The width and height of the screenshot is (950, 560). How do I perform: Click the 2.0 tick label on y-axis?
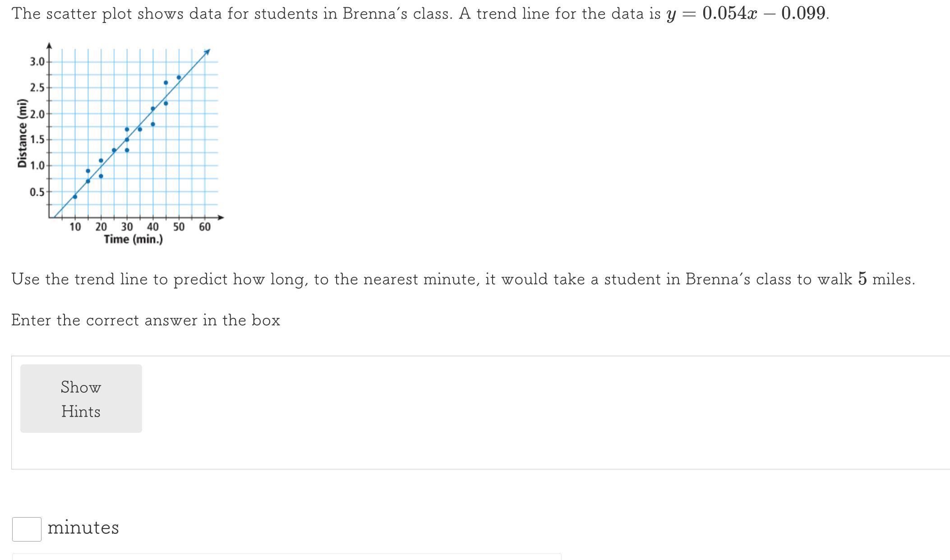click(x=37, y=114)
